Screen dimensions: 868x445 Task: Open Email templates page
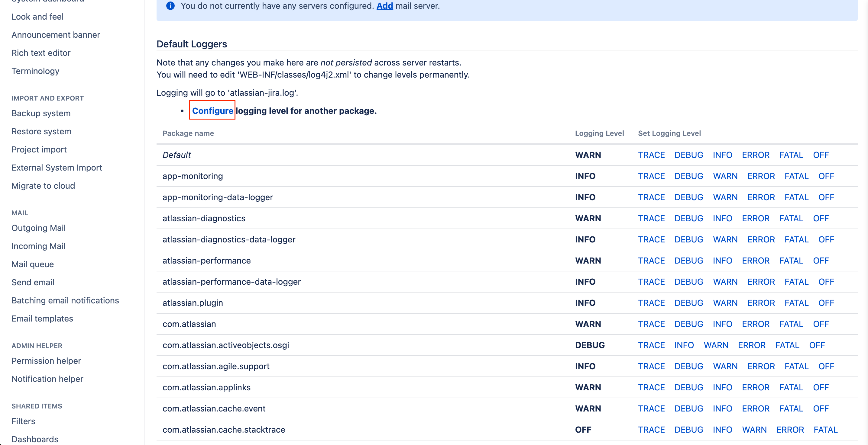pyautogui.click(x=42, y=319)
